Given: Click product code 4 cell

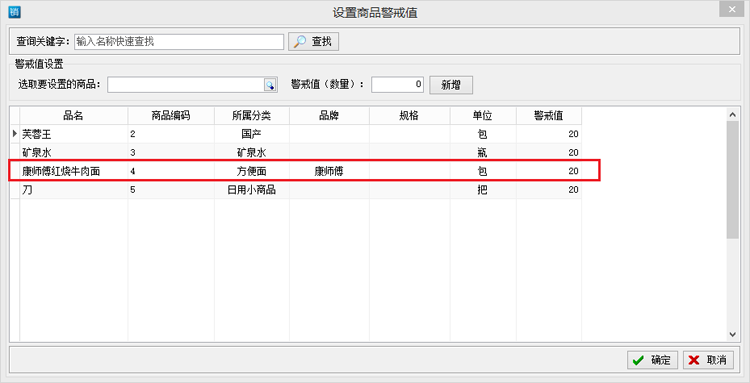Looking at the screenshot, I should [171, 171].
